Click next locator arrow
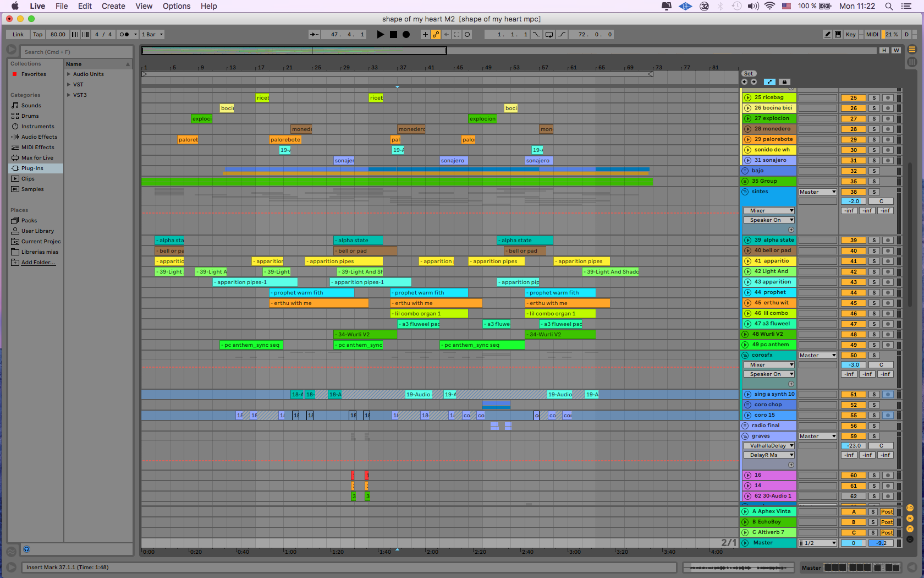Screen dimensions: 924x578 point(754,81)
